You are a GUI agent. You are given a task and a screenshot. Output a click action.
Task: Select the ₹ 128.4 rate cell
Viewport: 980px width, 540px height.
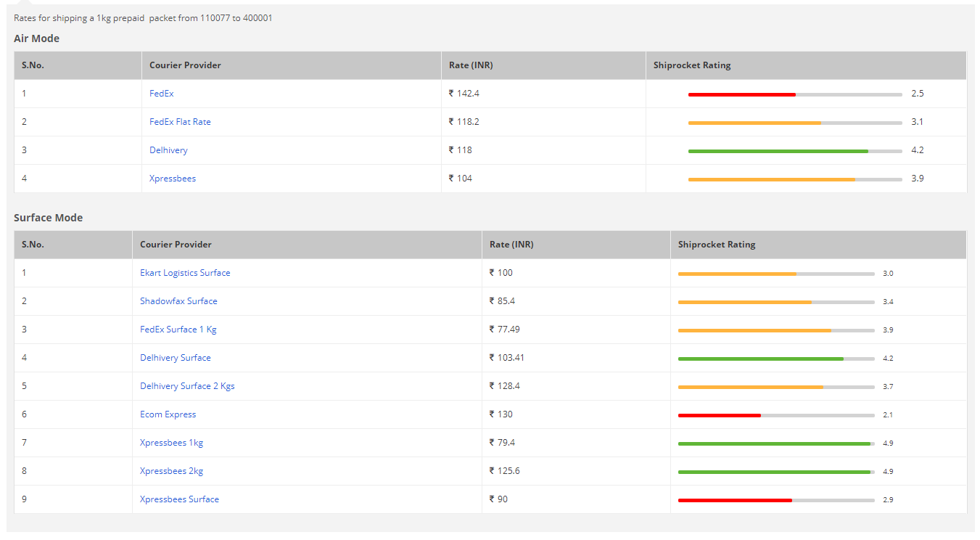(576, 386)
